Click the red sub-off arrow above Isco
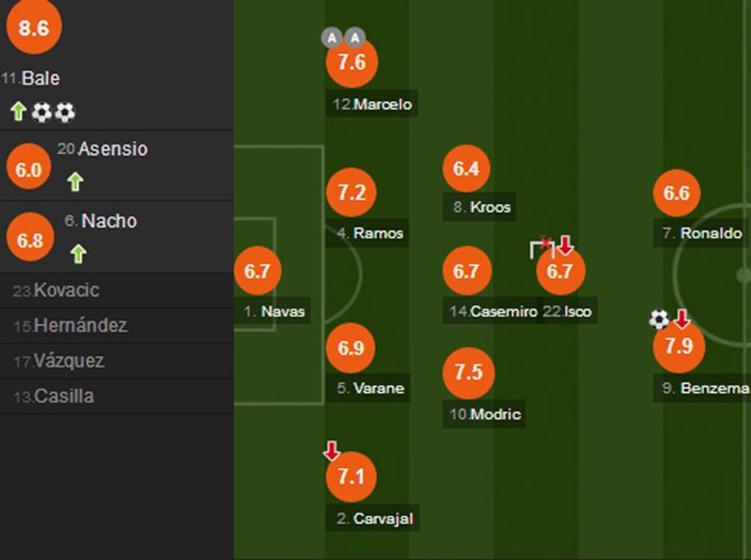751x560 pixels. click(x=566, y=245)
